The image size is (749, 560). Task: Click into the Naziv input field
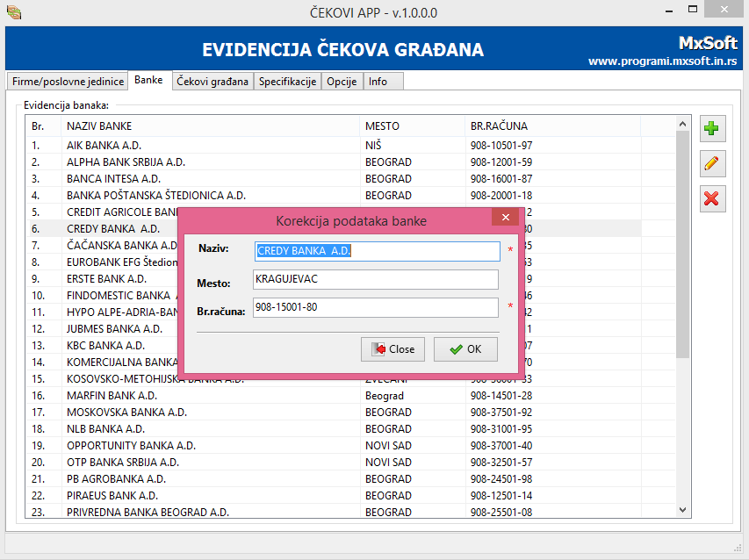pyautogui.click(x=378, y=251)
